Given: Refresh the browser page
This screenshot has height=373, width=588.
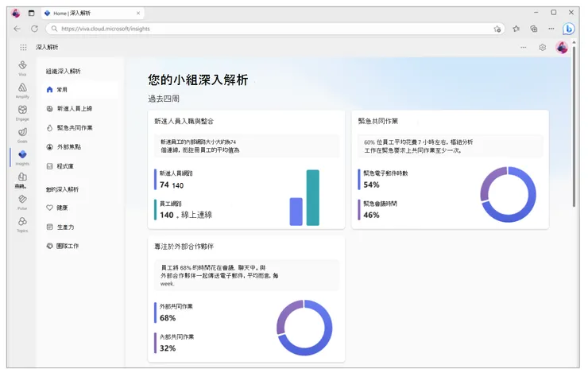Looking at the screenshot, I should coord(34,29).
